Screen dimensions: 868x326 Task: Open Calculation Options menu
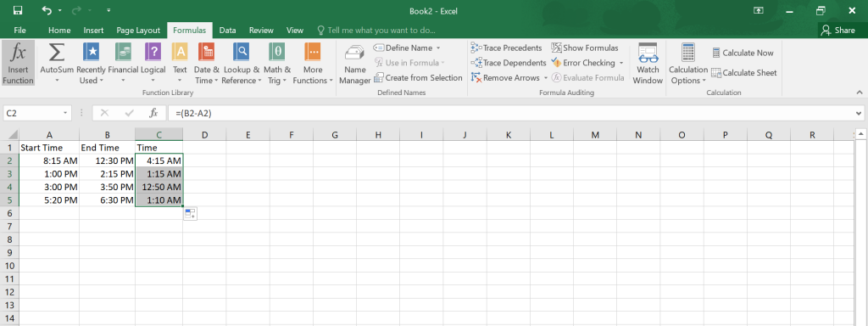tap(688, 63)
